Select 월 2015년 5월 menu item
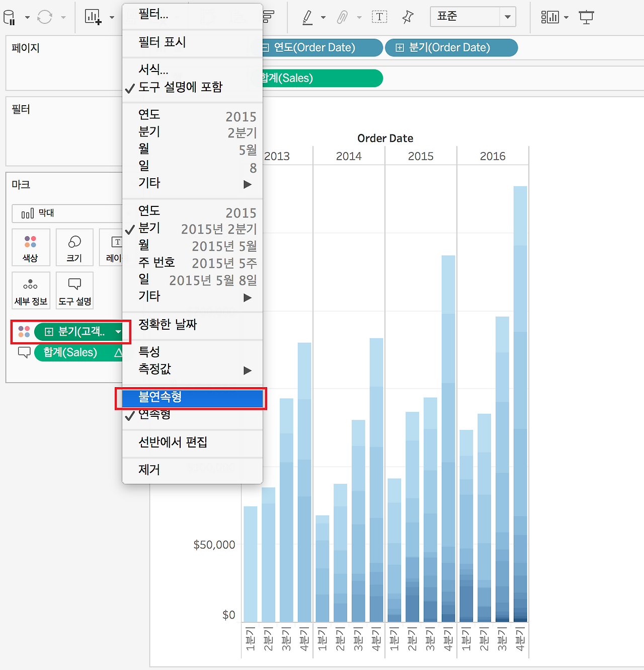 pyautogui.click(x=192, y=246)
